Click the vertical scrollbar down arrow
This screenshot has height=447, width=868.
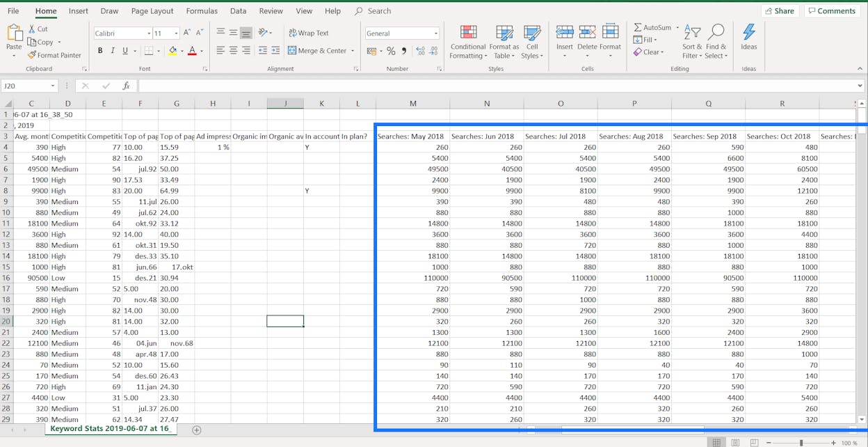[862, 420]
